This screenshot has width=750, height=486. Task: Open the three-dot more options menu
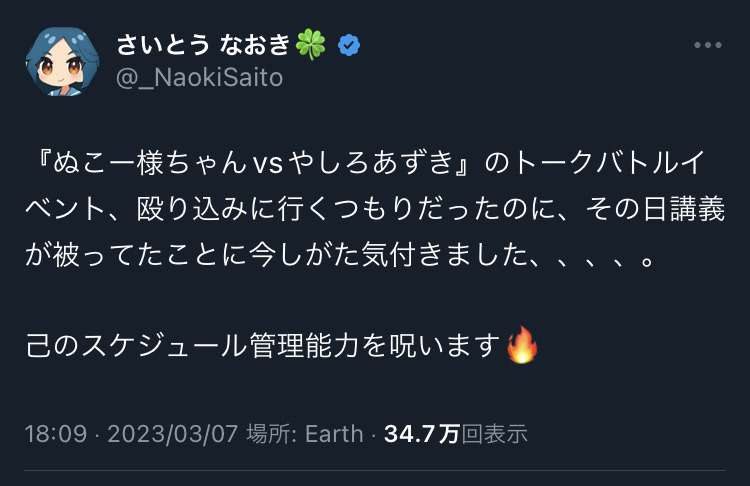[x=706, y=46]
